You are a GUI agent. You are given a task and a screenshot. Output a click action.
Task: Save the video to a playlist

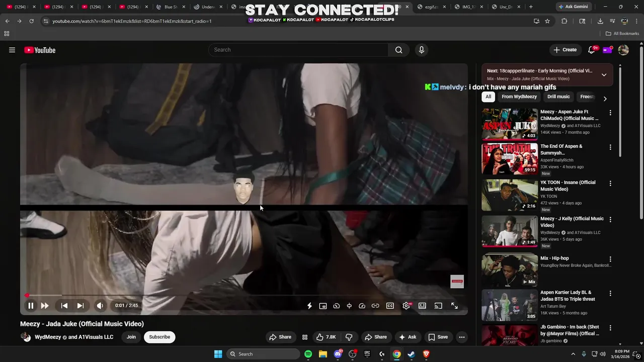pyautogui.click(x=438, y=337)
